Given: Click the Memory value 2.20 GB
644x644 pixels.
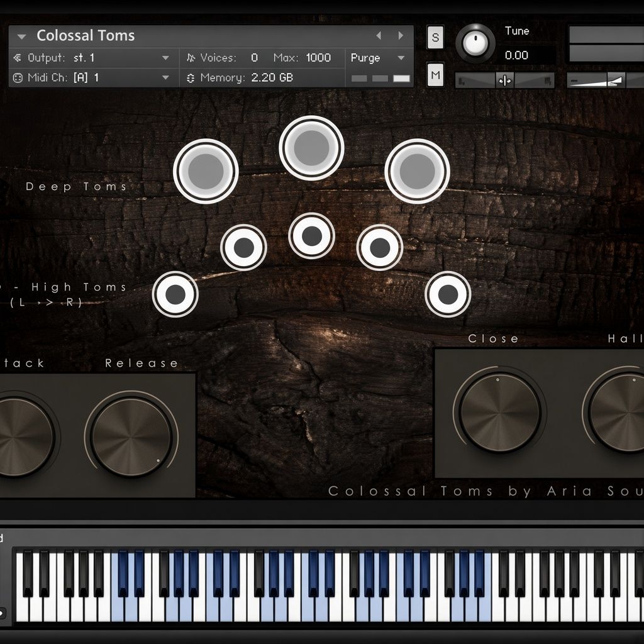Looking at the screenshot, I should click(272, 77).
